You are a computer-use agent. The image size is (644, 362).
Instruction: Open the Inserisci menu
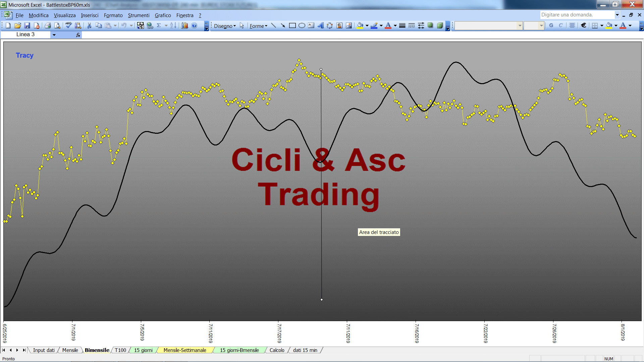click(x=90, y=15)
